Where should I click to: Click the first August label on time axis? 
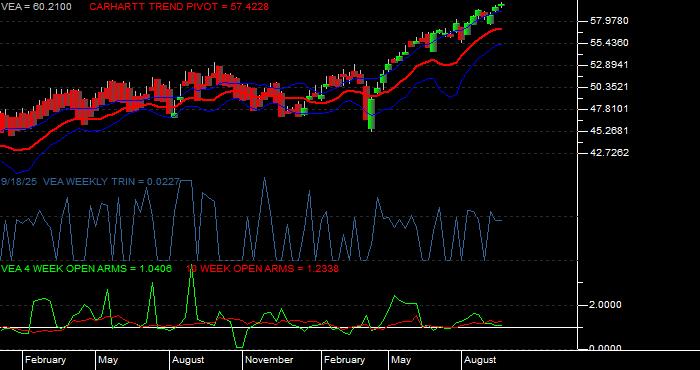(188, 360)
